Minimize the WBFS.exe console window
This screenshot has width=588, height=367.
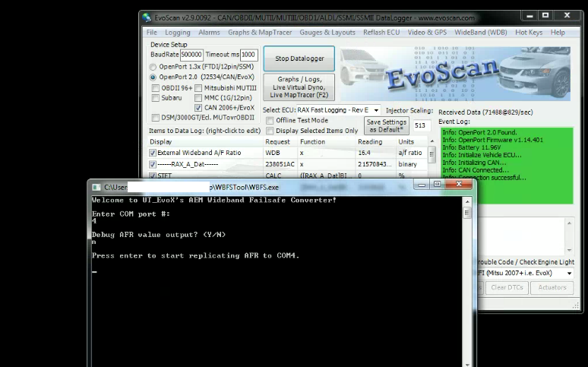click(422, 184)
